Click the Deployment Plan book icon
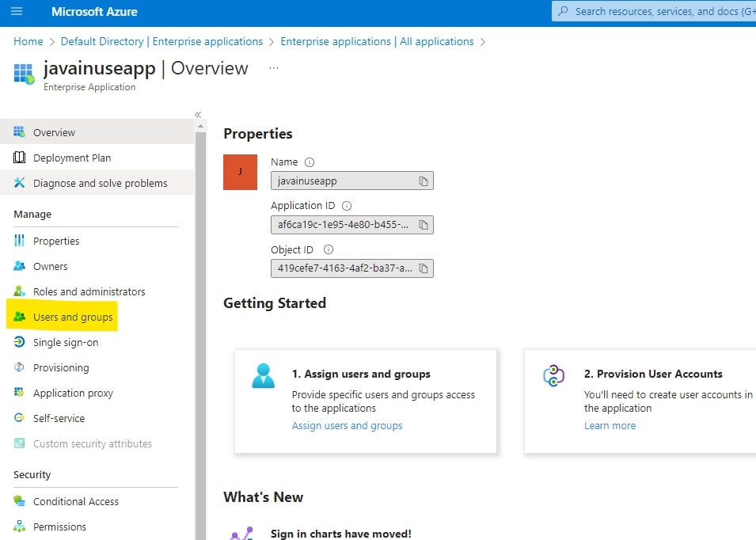Screen dimensions: 756x540 tap(19, 158)
